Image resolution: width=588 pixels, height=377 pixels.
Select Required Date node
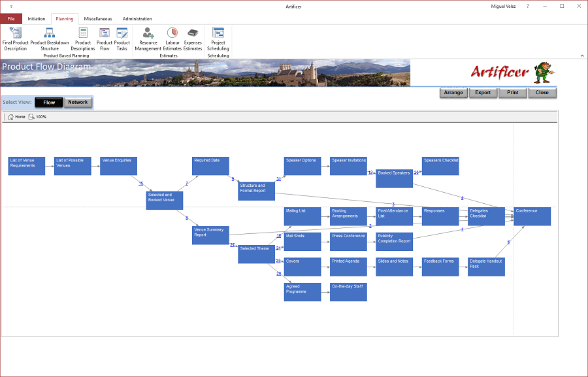210,166
